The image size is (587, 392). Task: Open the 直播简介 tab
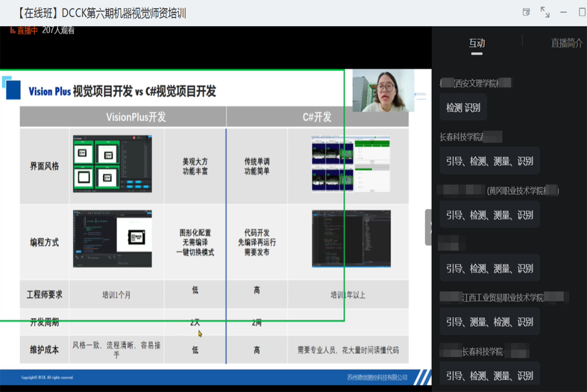pyautogui.click(x=566, y=43)
